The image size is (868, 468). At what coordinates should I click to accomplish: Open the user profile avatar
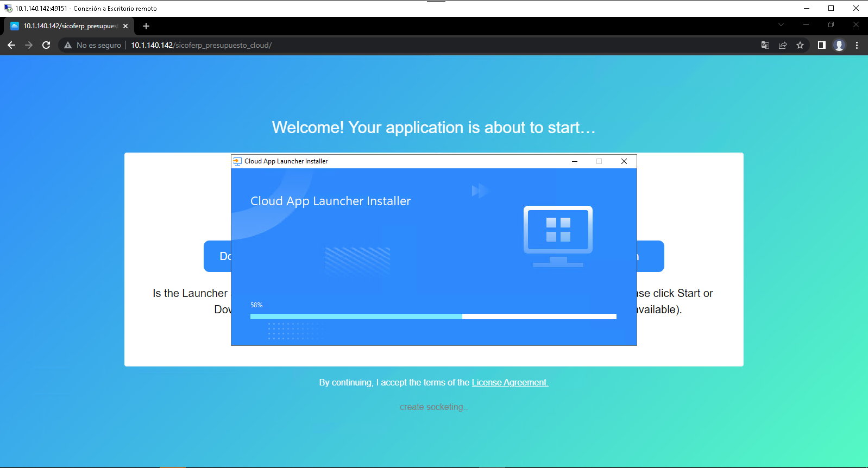(x=839, y=45)
